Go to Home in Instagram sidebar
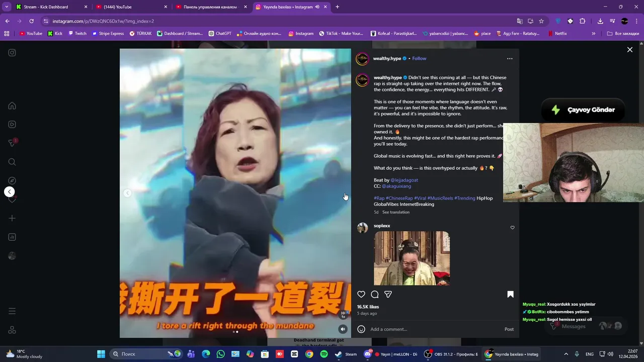The height and width of the screenshot is (362, 644). [12, 106]
